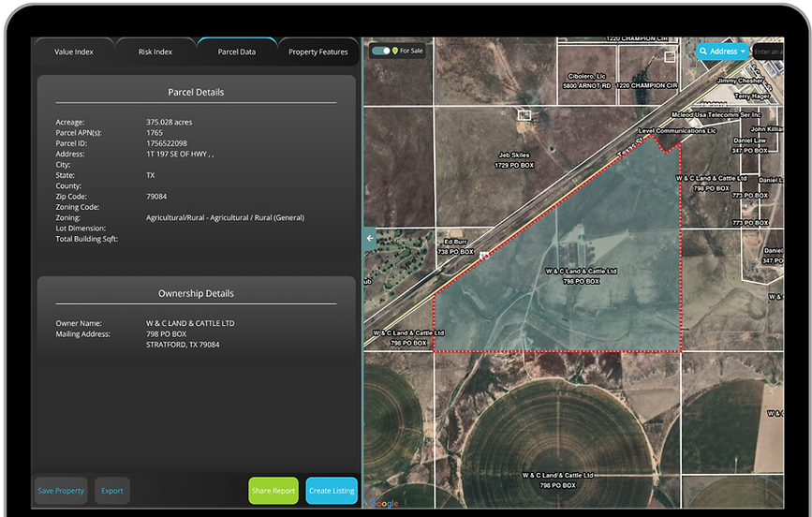Click the Ed Burr 738 PO BOX parcel label
812x517 pixels.
coord(456,246)
